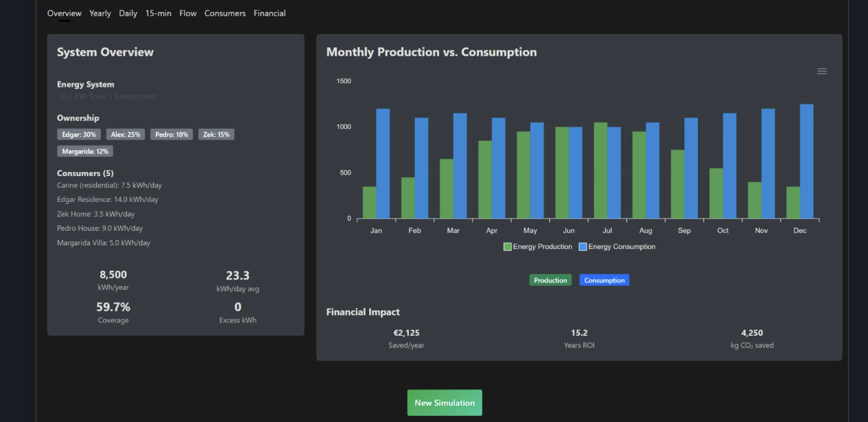The height and width of the screenshot is (422, 868).
Task: Click 'Pedro House: 9.0 kWh/day' row
Action: [x=100, y=228]
